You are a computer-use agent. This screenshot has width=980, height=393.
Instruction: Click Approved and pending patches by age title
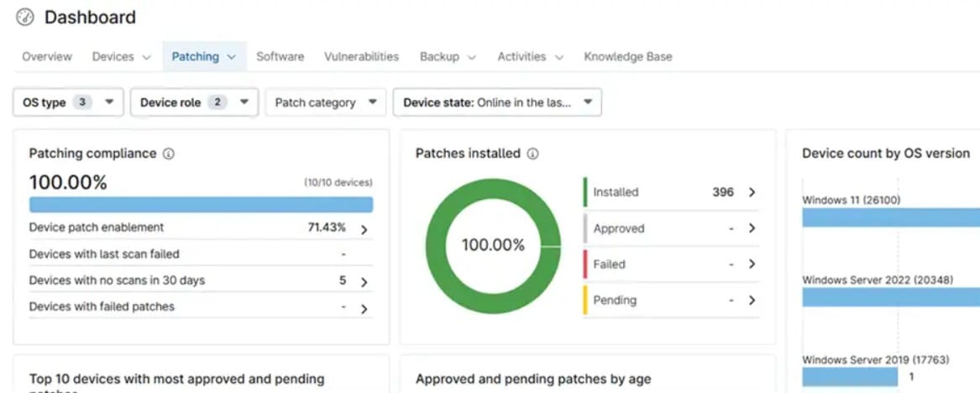[533, 380]
